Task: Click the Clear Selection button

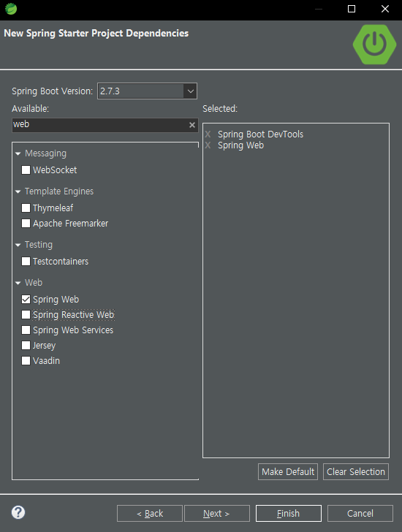Action: (x=356, y=471)
